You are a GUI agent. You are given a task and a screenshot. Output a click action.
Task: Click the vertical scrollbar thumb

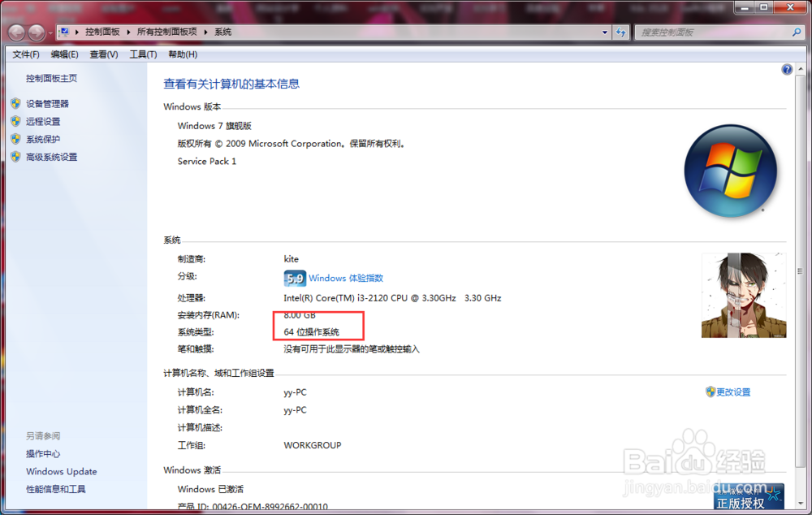(x=800, y=270)
